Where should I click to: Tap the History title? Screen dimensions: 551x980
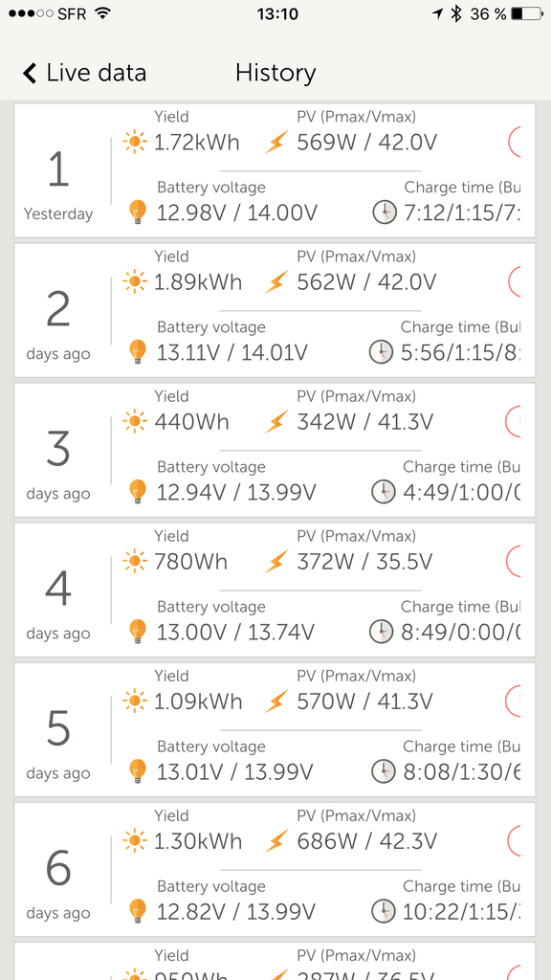tap(275, 73)
